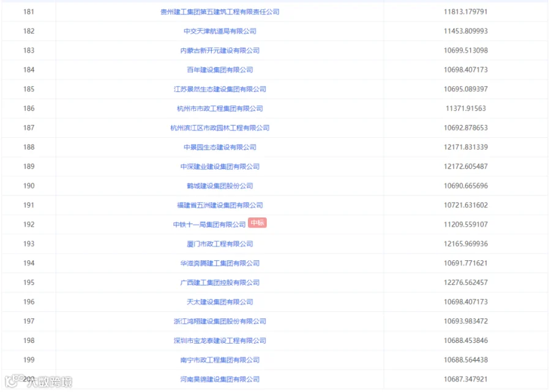Click the value 10693.983472

pos(466,321)
